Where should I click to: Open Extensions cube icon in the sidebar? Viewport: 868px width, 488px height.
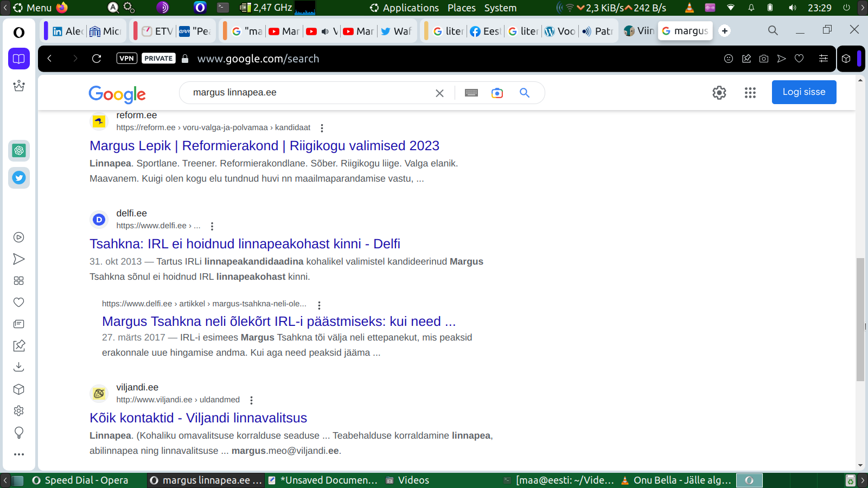[x=19, y=389]
